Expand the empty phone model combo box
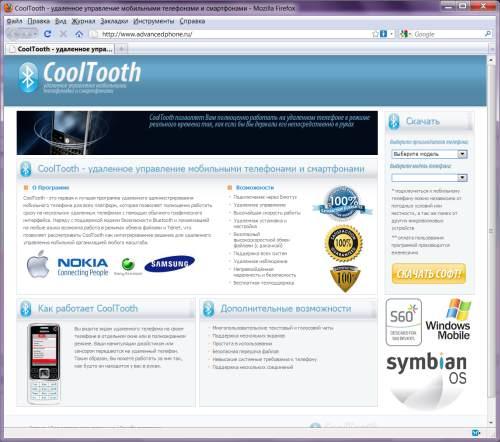 (x=429, y=178)
